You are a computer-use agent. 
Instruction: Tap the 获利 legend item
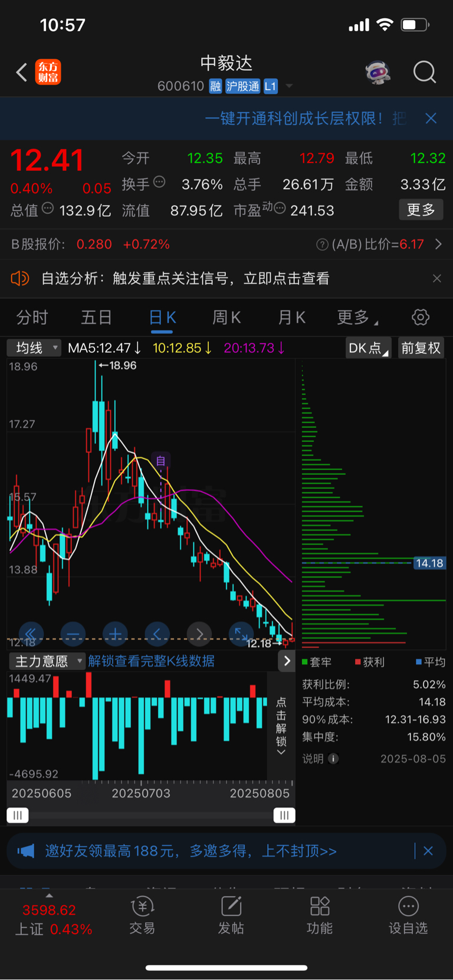tap(369, 662)
